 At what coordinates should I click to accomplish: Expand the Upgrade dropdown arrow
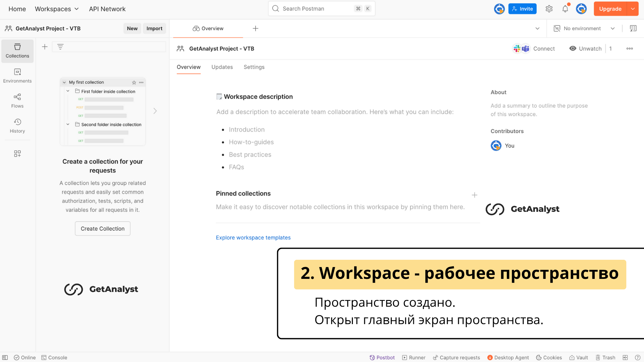pyautogui.click(x=633, y=9)
